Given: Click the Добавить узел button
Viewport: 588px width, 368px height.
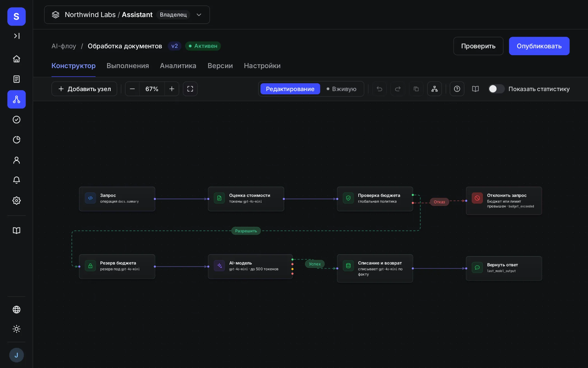Looking at the screenshot, I should (x=84, y=89).
